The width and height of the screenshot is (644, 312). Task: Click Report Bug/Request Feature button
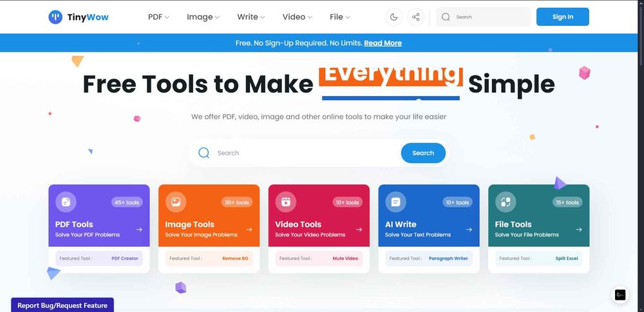coord(62,306)
